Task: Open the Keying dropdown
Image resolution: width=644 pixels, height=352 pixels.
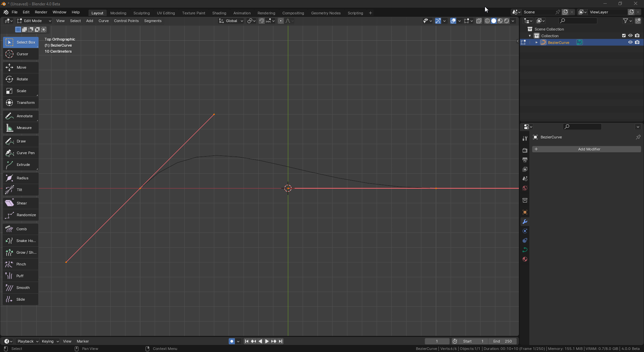Action: [x=50, y=341]
